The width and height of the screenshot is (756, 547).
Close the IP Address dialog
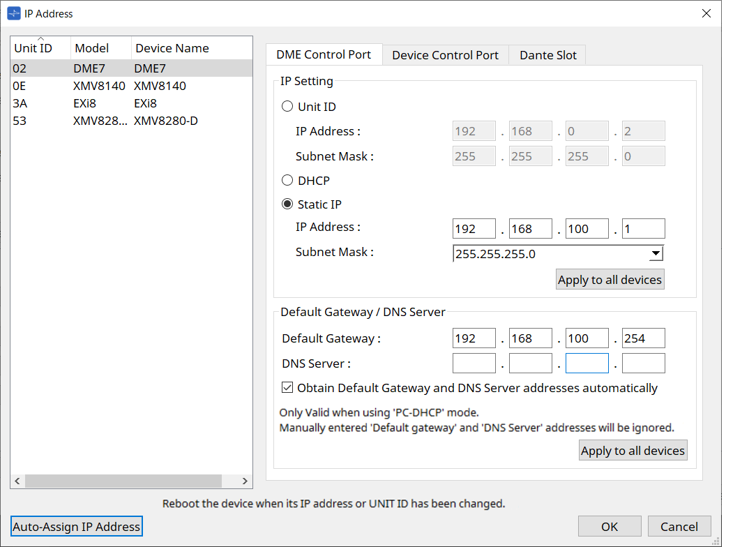click(x=706, y=13)
